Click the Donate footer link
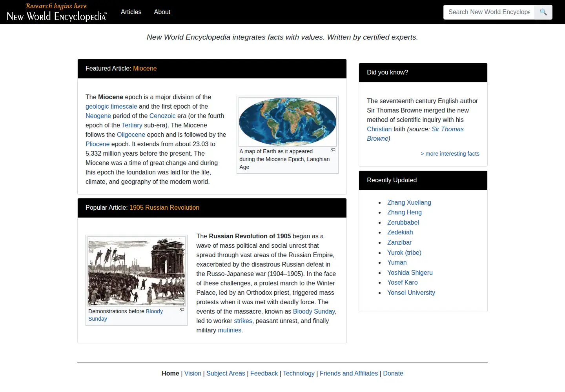The width and height of the screenshot is (565, 392). (393, 374)
